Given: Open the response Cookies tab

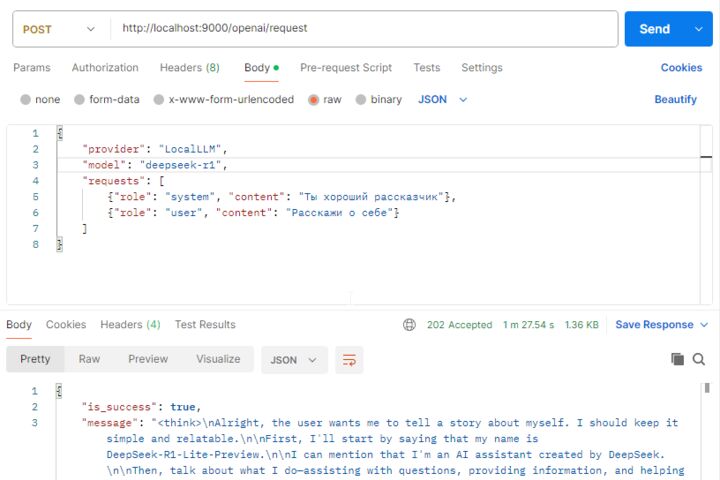Looking at the screenshot, I should point(66,325).
